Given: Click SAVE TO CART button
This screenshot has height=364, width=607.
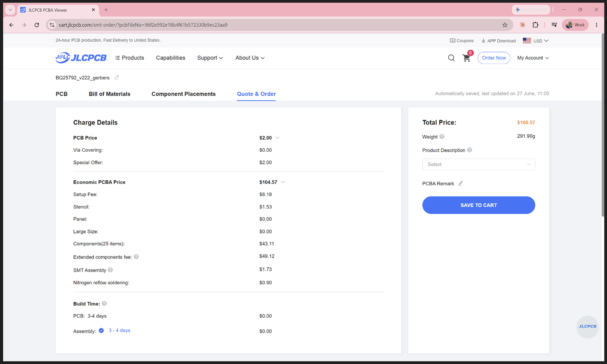Looking at the screenshot, I should (479, 205).
